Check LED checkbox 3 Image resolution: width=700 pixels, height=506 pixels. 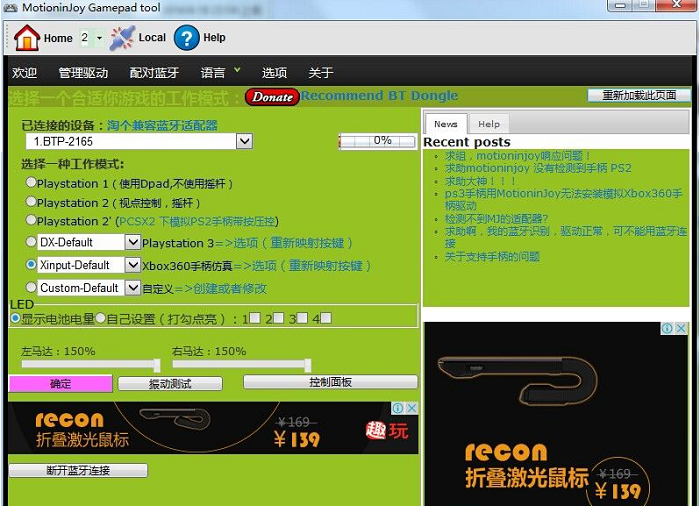[302, 318]
